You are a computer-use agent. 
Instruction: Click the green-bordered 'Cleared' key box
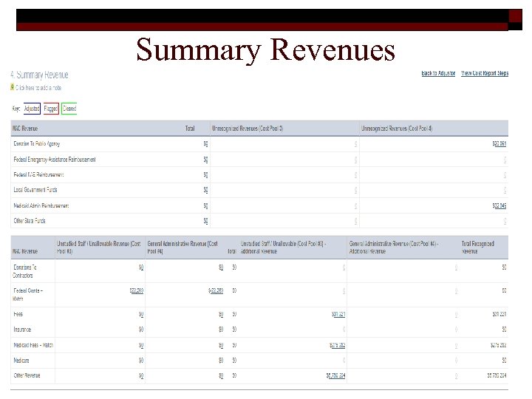(x=69, y=109)
